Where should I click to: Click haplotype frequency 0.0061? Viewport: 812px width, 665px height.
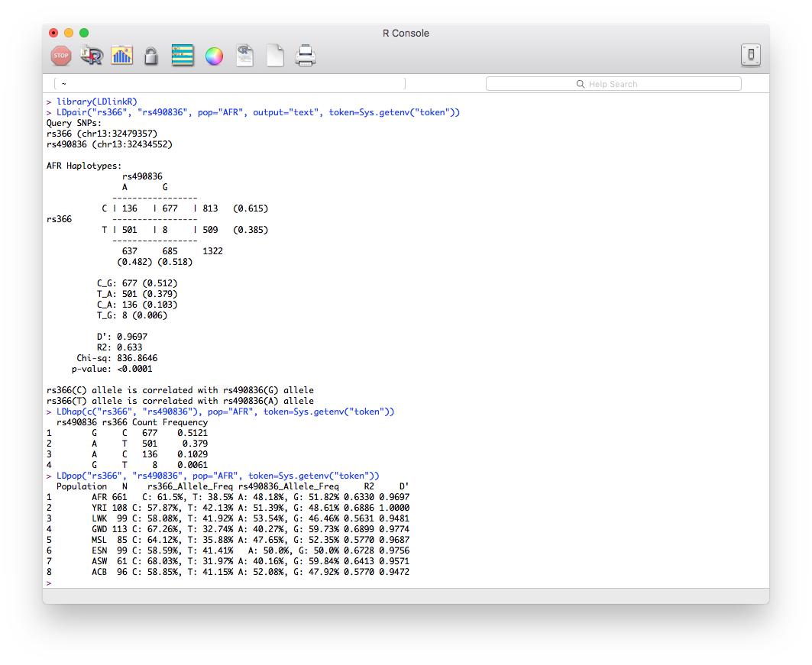[x=192, y=465]
